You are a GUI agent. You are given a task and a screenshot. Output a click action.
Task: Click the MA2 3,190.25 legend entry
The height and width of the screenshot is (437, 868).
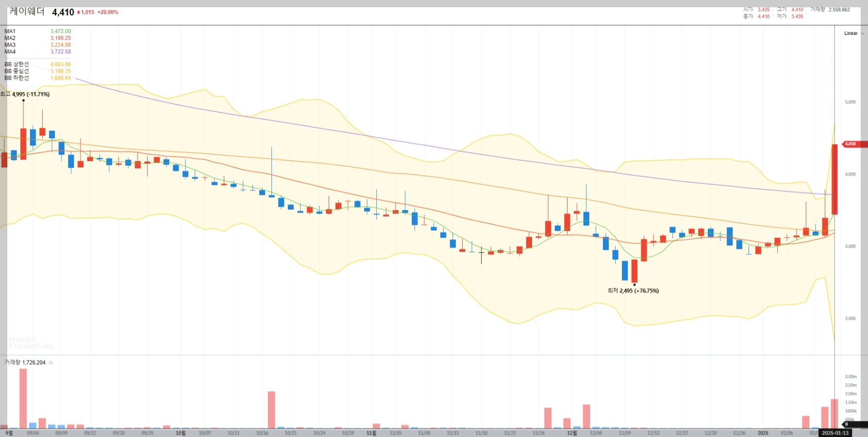click(37, 38)
